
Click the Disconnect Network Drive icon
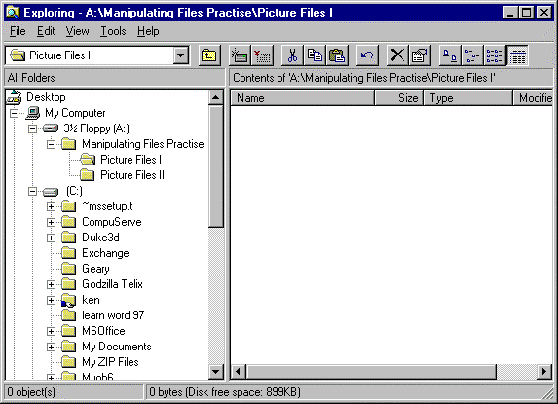coord(262,56)
